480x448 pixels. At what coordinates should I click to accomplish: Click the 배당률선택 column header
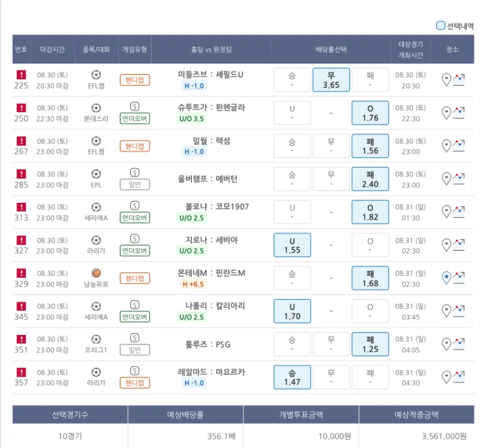click(331, 49)
